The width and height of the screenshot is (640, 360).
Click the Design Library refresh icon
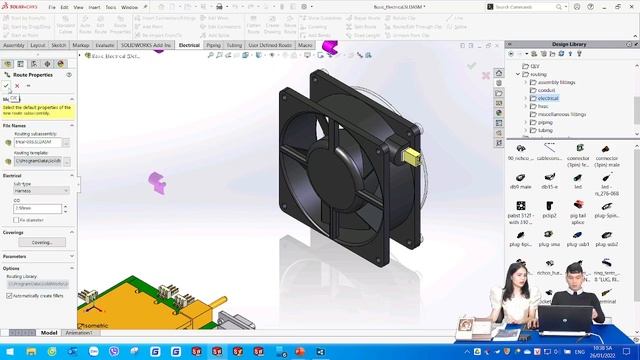click(x=561, y=54)
